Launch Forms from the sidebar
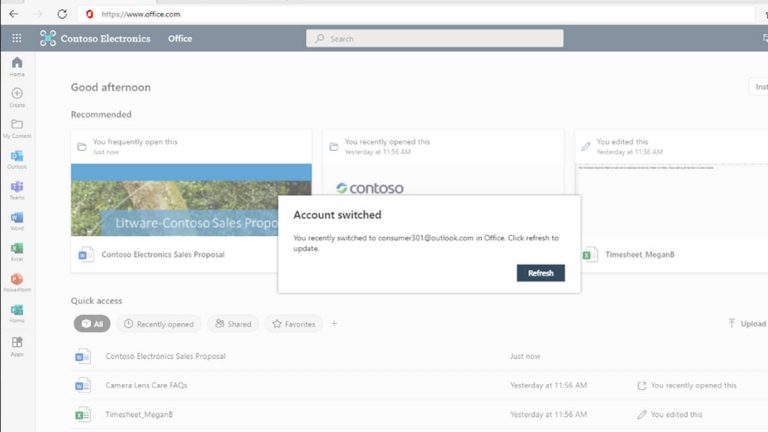 tap(17, 313)
